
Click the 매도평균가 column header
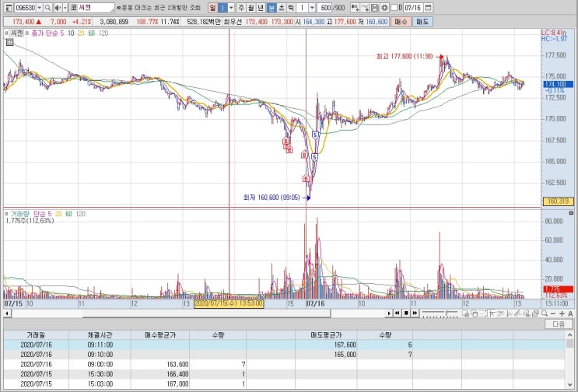[x=326, y=335]
